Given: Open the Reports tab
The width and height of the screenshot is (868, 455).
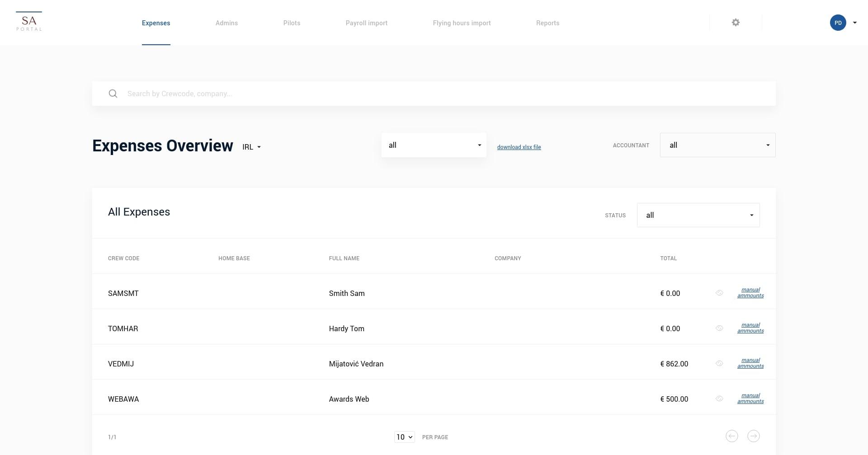Looking at the screenshot, I should pos(547,23).
